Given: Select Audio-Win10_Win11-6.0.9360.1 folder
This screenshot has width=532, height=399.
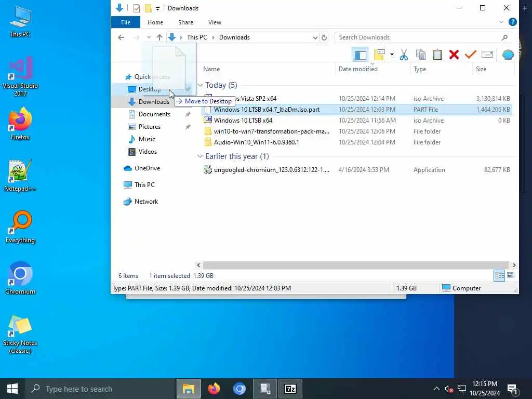Looking at the screenshot, I should click(356, 142).
